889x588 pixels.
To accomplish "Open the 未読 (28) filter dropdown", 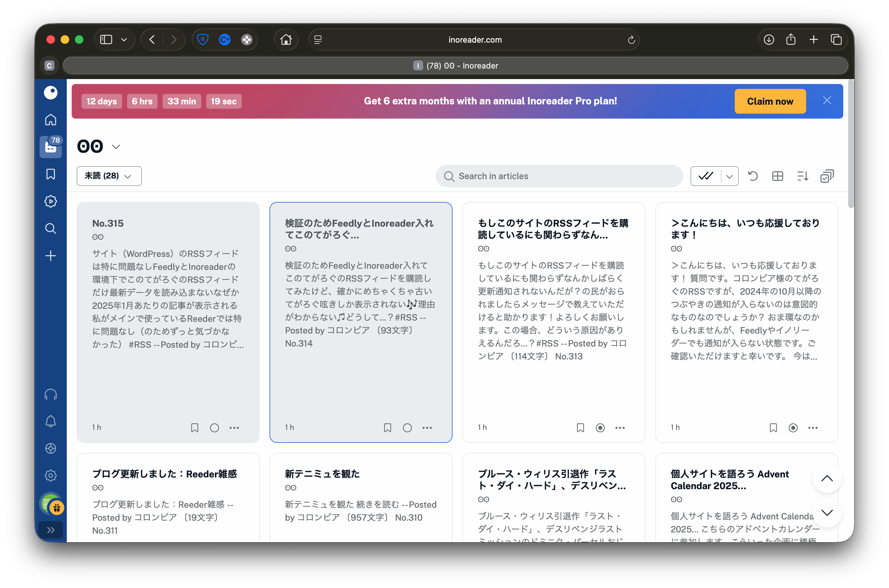I will (x=109, y=176).
